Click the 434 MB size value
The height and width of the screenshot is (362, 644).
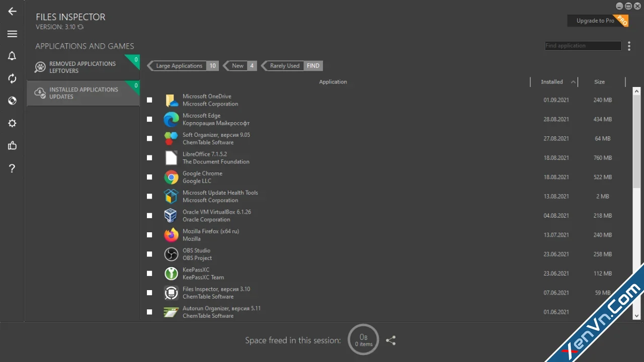[x=602, y=119]
